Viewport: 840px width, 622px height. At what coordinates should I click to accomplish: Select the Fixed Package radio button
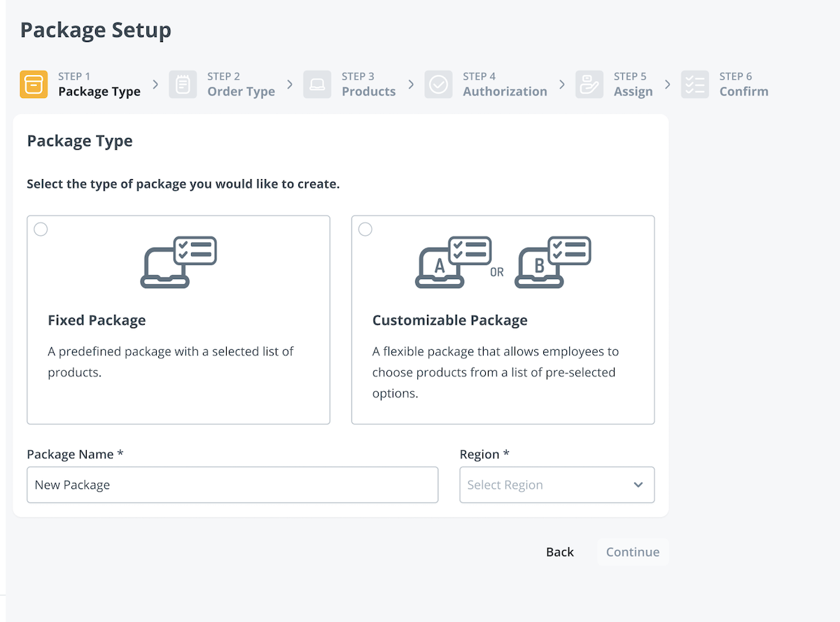point(41,229)
